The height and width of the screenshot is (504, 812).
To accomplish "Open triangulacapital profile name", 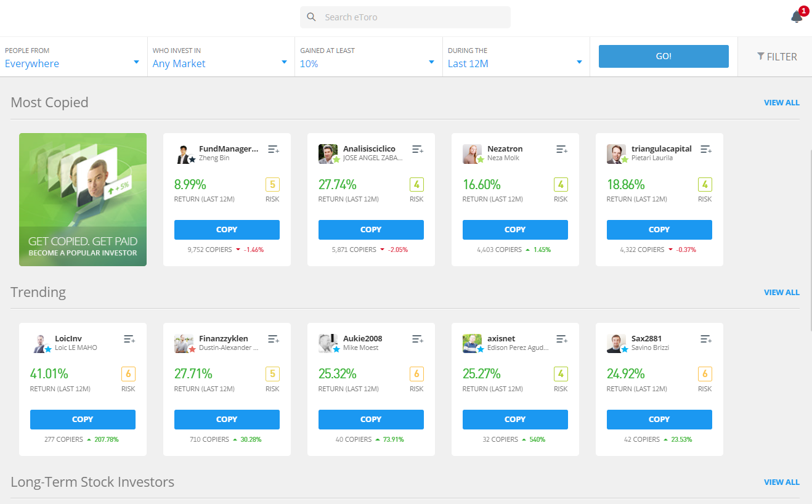I will (x=662, y=149).
